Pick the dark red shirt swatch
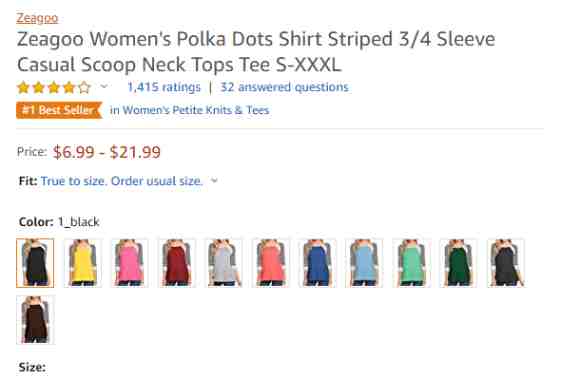 click(176, 263)
